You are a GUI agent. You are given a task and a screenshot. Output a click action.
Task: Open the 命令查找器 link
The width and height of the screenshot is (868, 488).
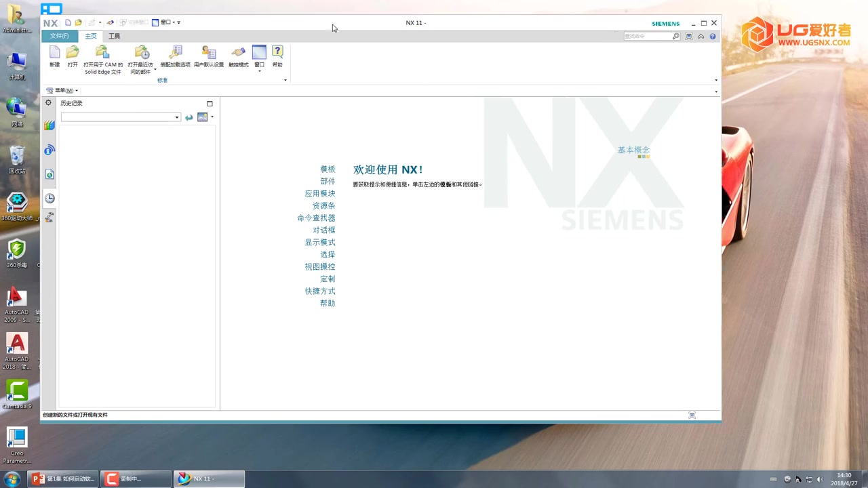point(316,218)
